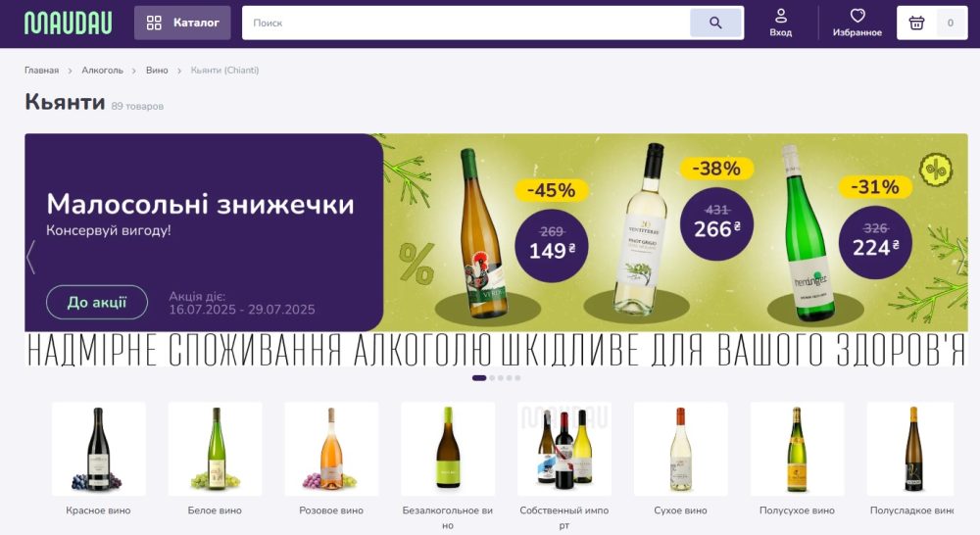Open Собственный импорт category image
The image size is (980, 535).
[x=564, y=449]
